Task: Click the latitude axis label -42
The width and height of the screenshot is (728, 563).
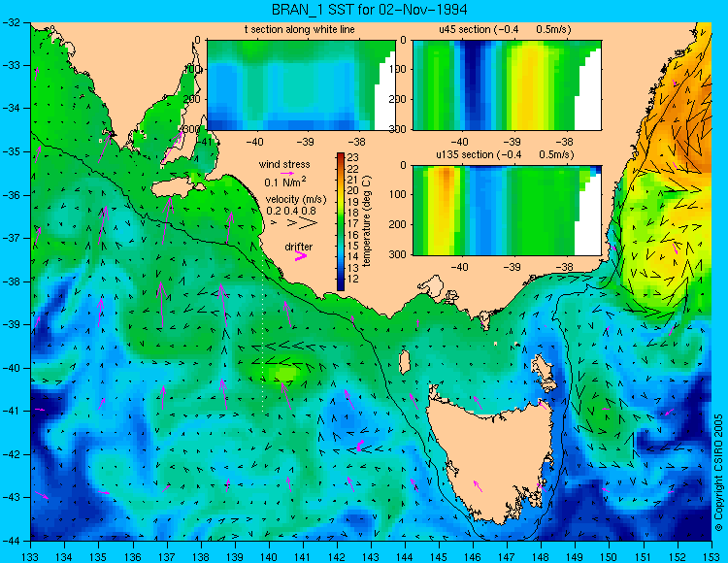Action: point(11,454)
